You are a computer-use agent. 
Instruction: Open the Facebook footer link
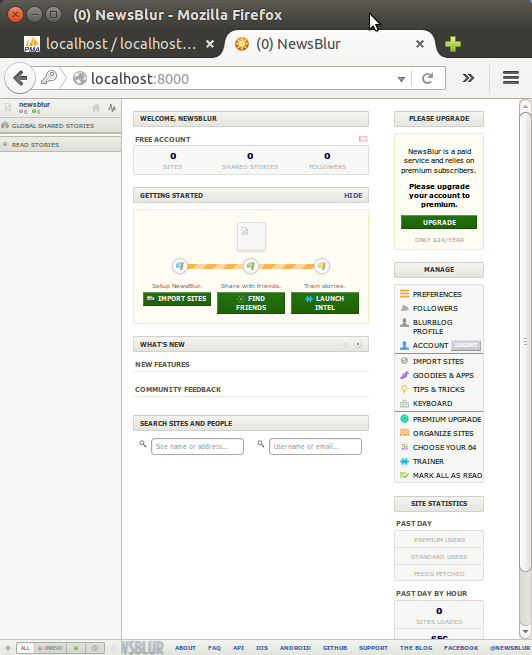tap(461, 648)
